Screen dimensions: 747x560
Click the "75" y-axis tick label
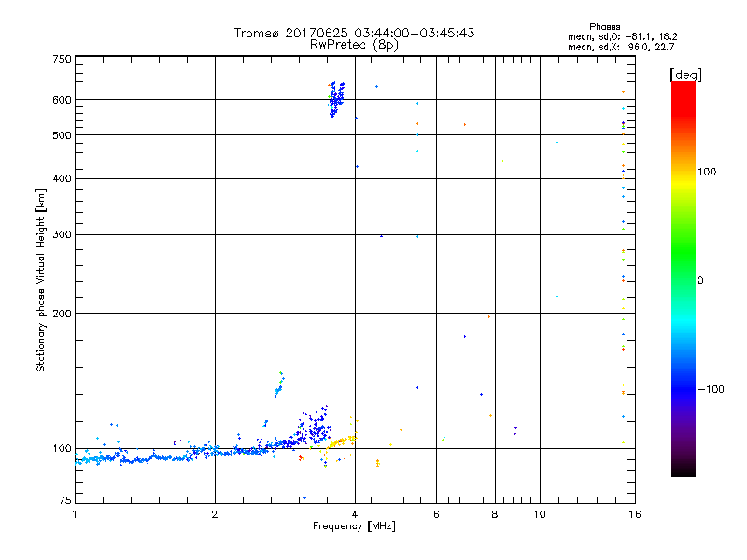[65, 500]
